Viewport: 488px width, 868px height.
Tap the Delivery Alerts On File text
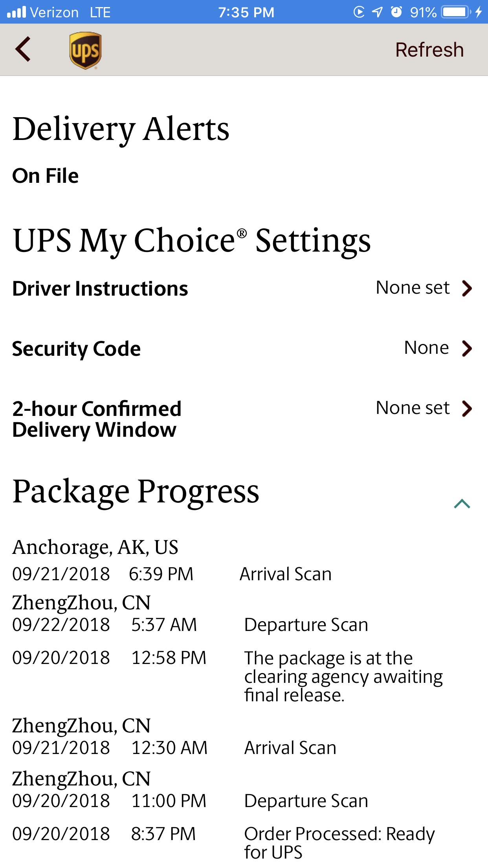click(45, 176)
